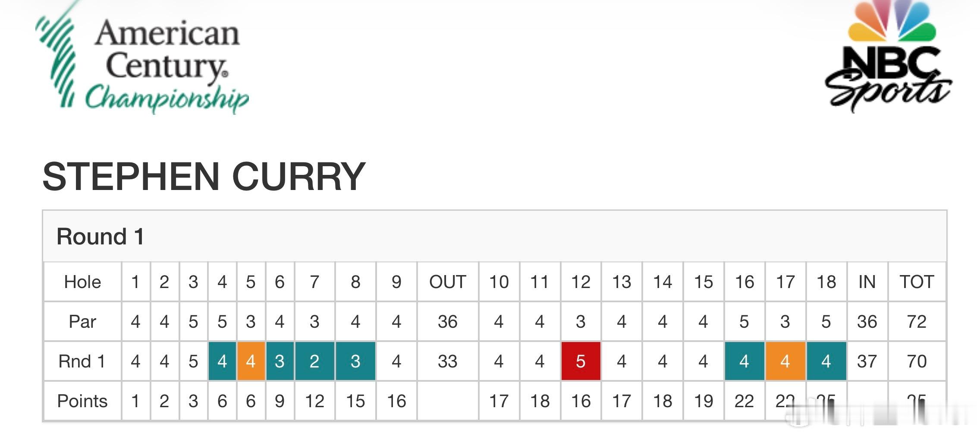Screen dimensions: 980x437
Task: Select the front nine score 33 cell
Action: click(447, 361)
